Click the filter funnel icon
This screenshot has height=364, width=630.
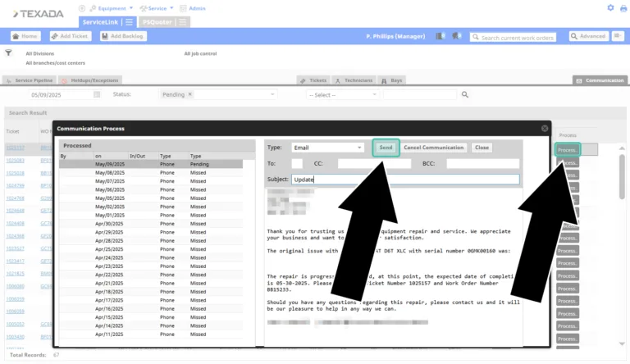click(x=8, y=52)
